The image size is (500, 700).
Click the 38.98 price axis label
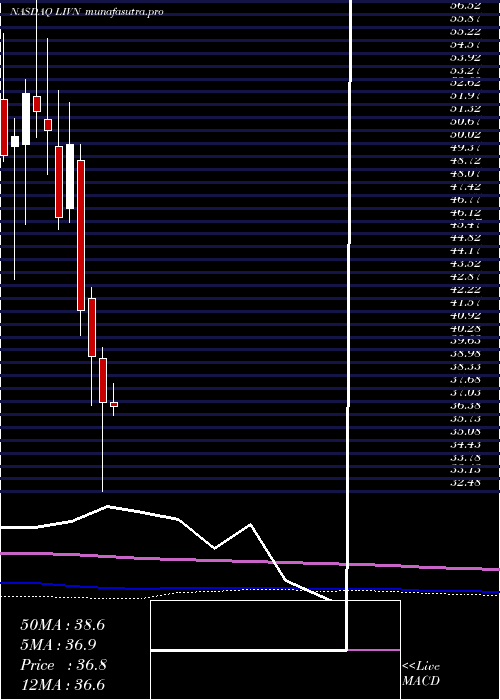click(x=466, y=354)
